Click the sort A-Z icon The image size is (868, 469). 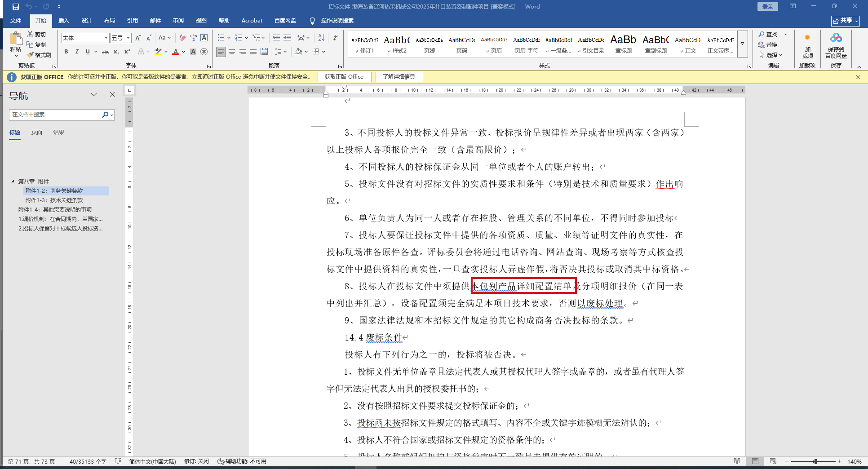(x=321, y=38)
